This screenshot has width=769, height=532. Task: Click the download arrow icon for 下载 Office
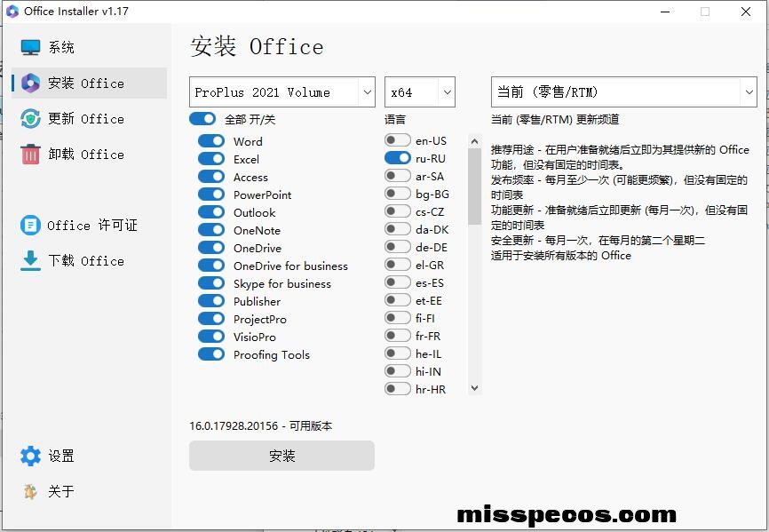(30, 261)
